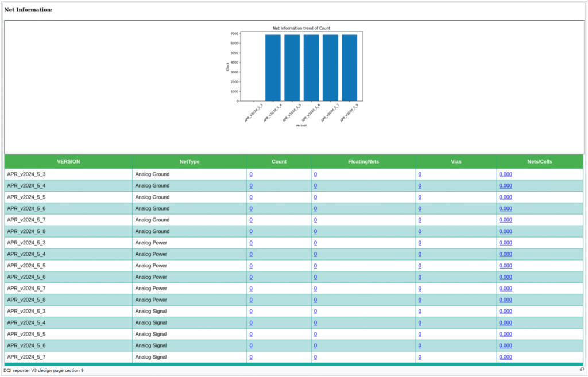Screen dimensions: 588x377
Task: Click the FloatingNets column header
Action: [x=363, y=162]
